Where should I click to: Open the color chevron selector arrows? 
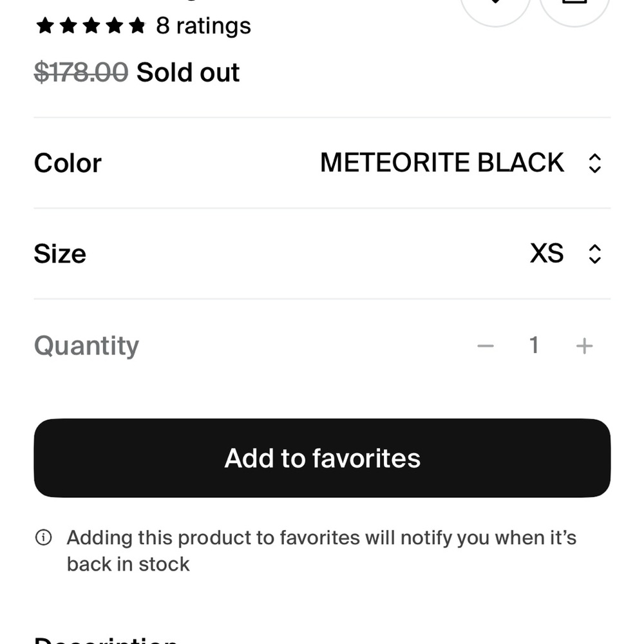point(594,164)
